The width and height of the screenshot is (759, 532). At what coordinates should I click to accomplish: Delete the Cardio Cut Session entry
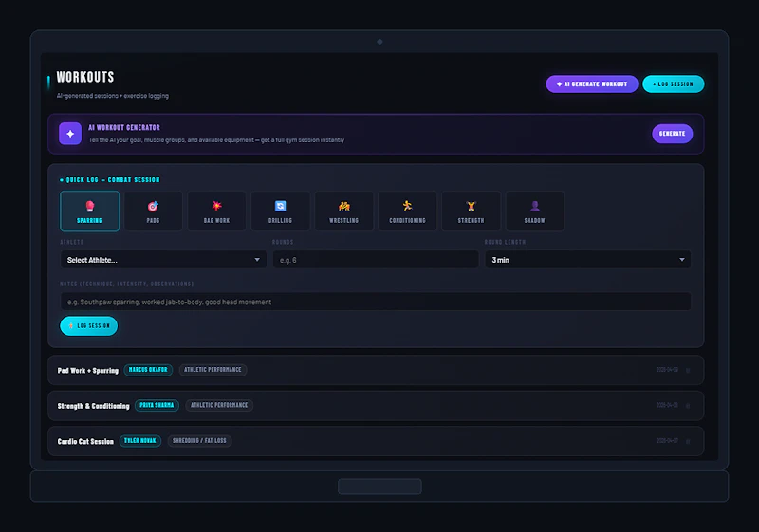pos(688,441)
